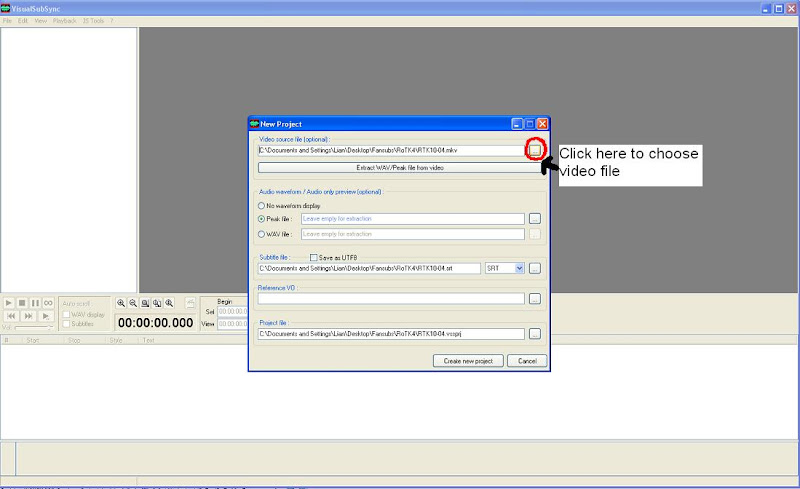
Task: Click the zoom to selection icon
Action: pyautogui.click(x=145, y=303)
